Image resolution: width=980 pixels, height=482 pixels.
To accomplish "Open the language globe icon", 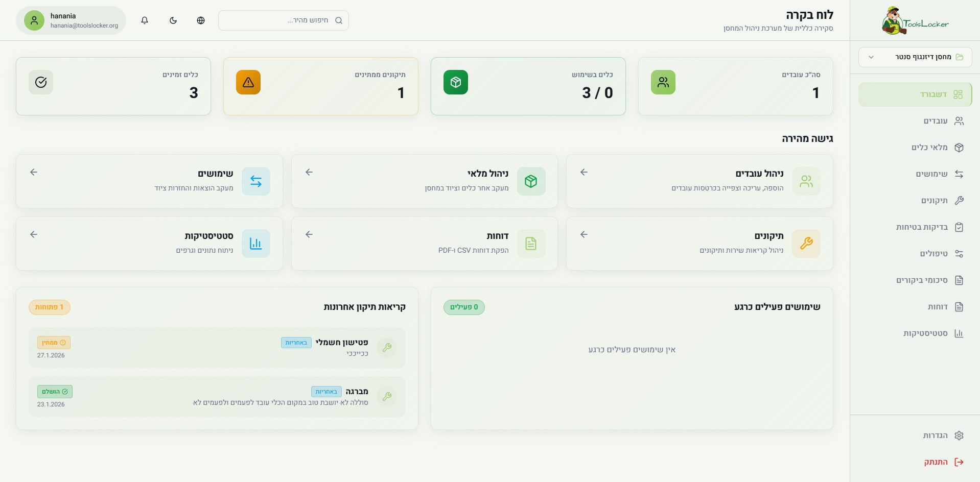I will (200, 20).
